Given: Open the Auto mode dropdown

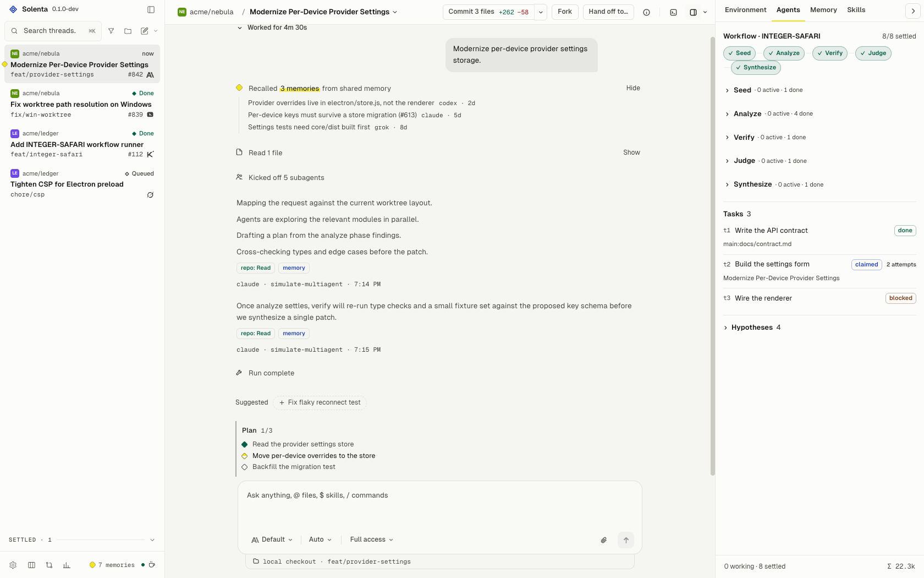Looking at the screenshot, I should pos(320,539).
